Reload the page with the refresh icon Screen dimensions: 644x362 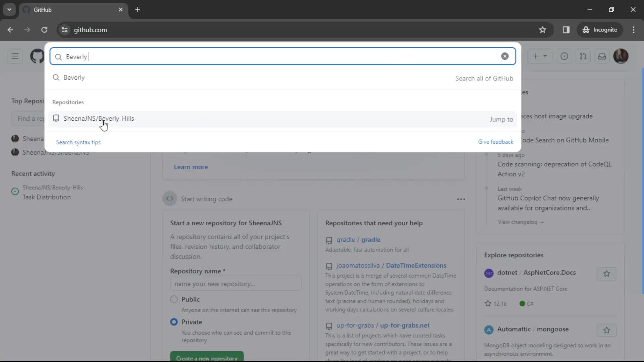44,30
